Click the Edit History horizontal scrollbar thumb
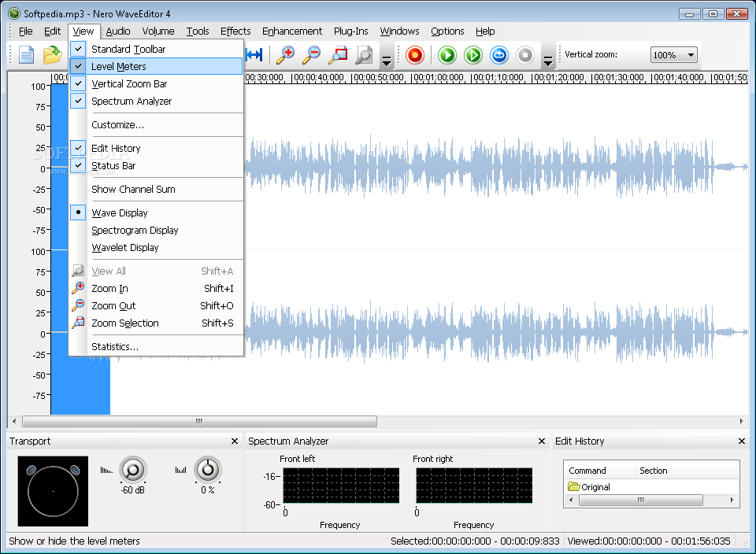 (x=641, y=500)
